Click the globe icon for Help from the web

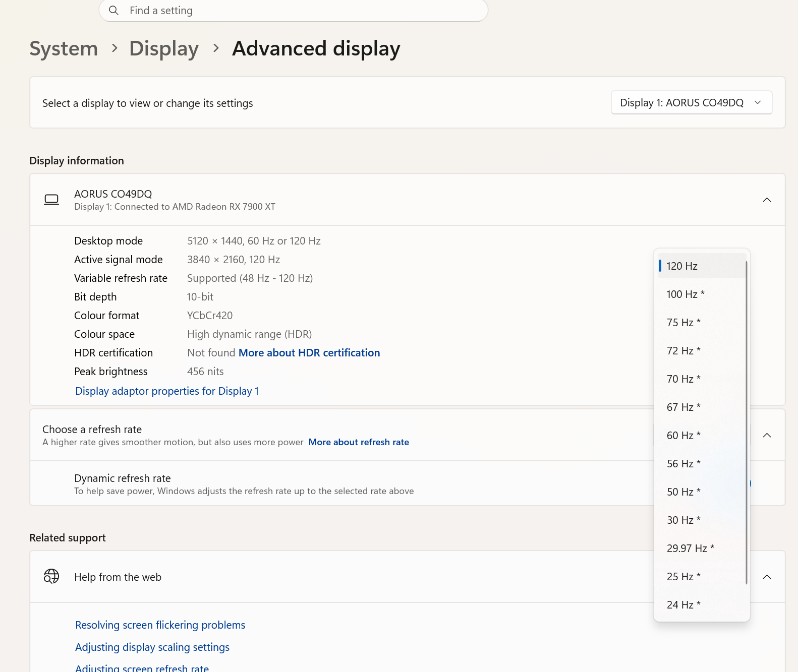pos(51,576)
